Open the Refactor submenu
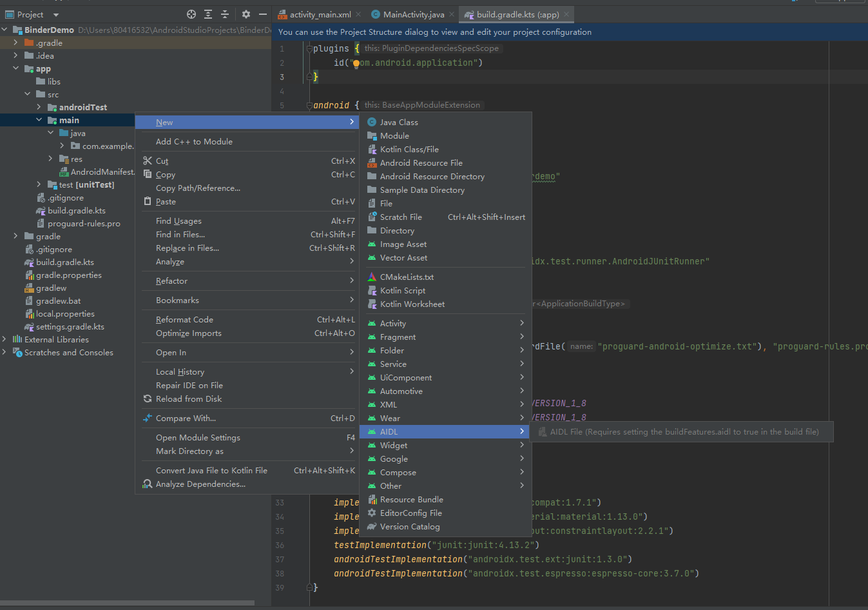The width and height of the screenshot is (868, 610). (247, 280)
